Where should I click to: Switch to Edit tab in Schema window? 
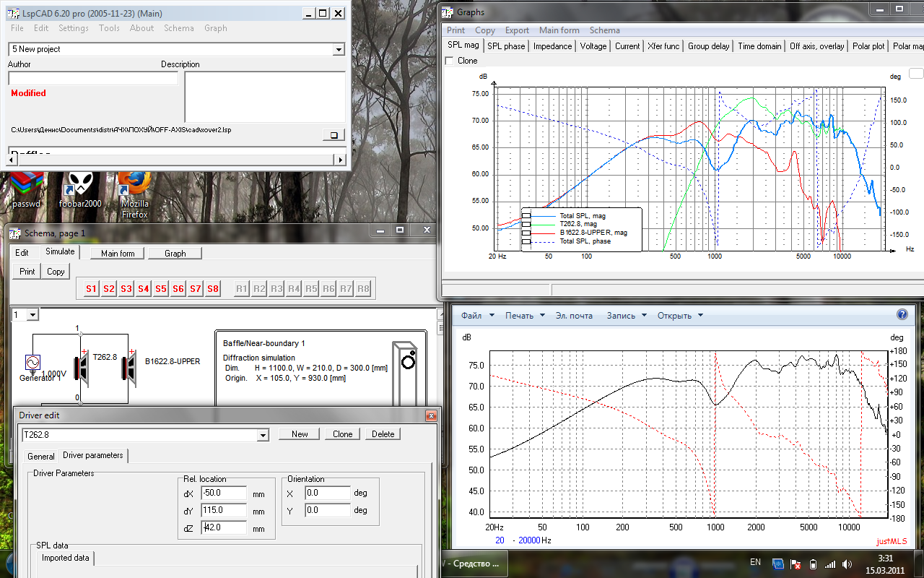(22, 253)
